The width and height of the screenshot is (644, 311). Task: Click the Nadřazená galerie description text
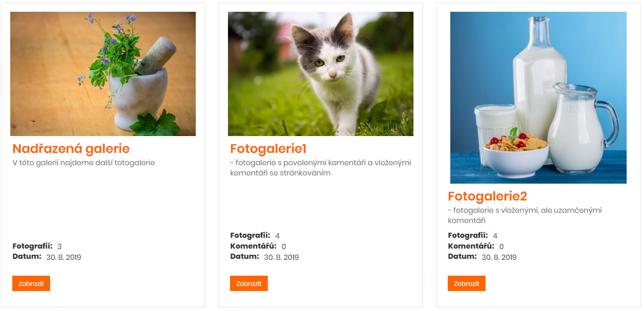(x=83, y=163)
